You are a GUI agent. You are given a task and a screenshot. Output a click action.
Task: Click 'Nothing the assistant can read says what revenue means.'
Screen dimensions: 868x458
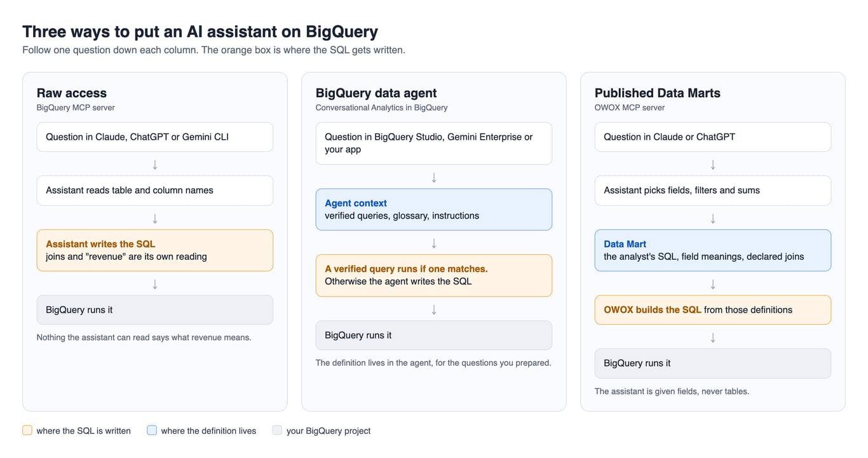[x=144, y=337]
